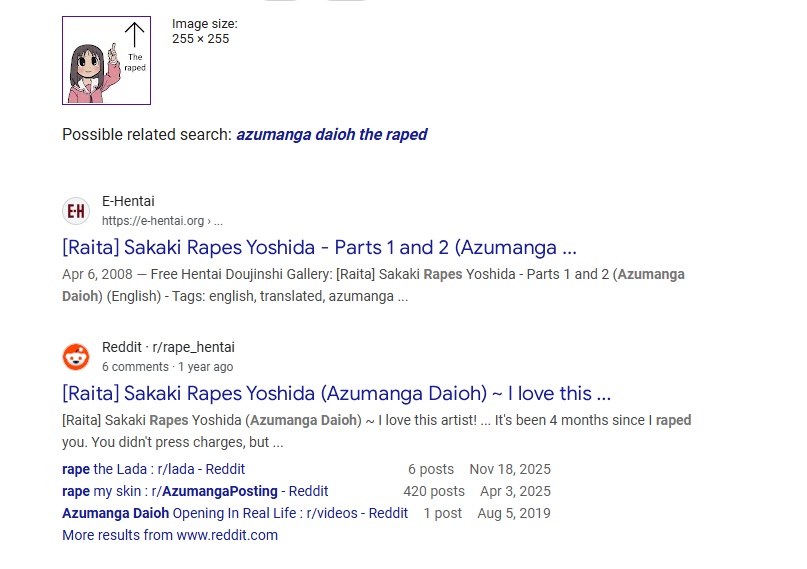Open "Azumanga Daioh Opening In Real Life" link
This screenshot has height=569, width=807.
(x=235, y=513)
